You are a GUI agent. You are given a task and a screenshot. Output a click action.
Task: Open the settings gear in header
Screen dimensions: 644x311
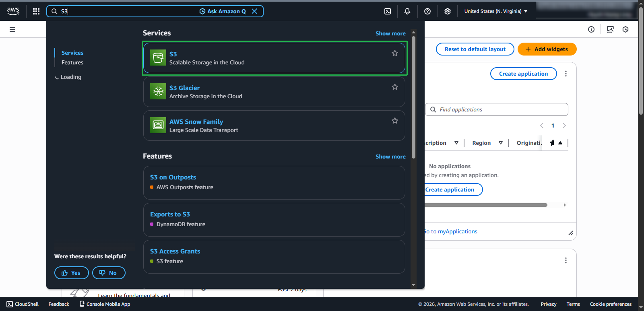point(448,11)
